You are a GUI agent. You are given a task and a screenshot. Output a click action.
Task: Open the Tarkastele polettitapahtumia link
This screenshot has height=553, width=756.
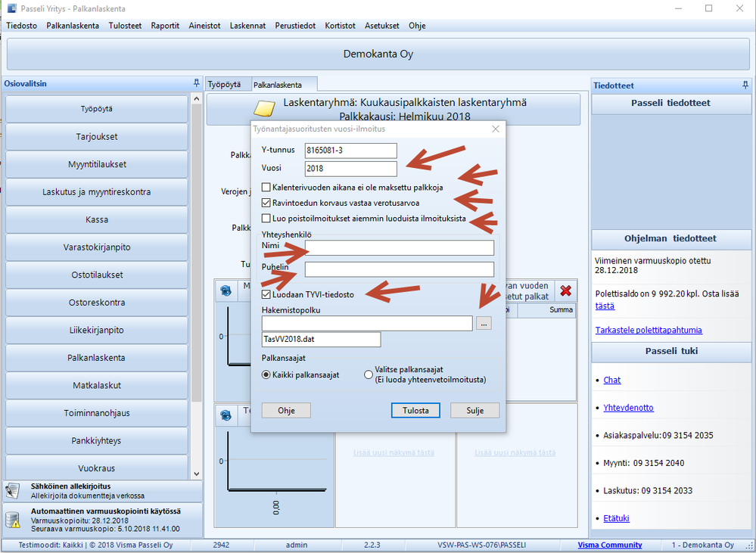(649, 331)
